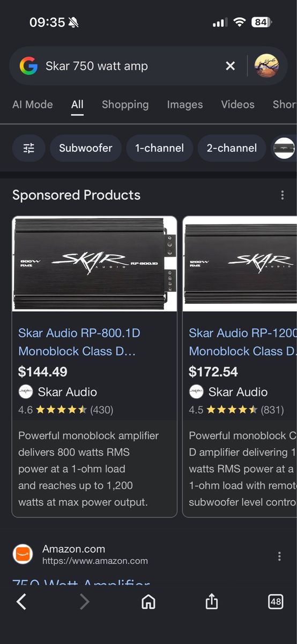Open the search filters tune icon
The image size is (297, 644).
(29, 148)
